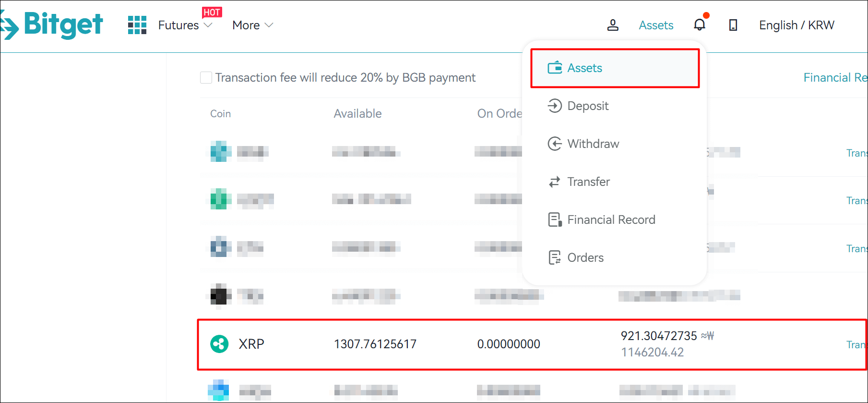The height and width of the screenshot is (403, 868).
Task: Click the Available column header
Action: click(x=357, y=113)
